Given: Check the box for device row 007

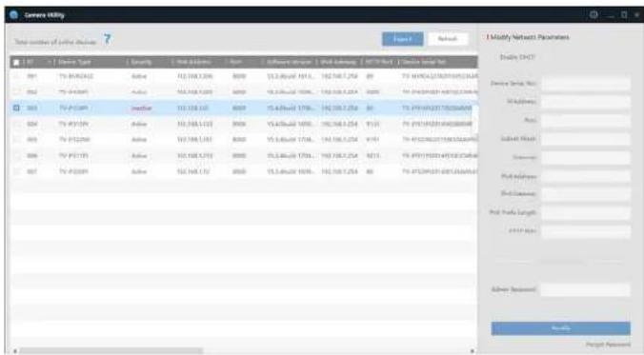Looking at the screenshot, I should [16, 171].
